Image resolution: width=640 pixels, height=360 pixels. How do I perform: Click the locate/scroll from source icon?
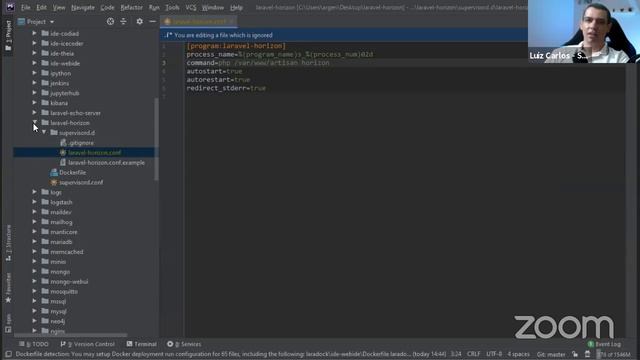110,22
